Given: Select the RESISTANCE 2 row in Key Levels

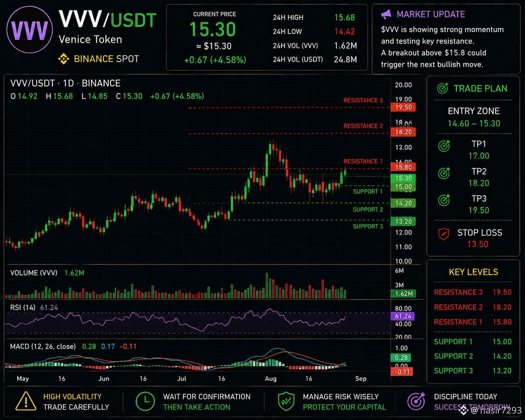Looking at the screenshot, I should click(473, 307).
